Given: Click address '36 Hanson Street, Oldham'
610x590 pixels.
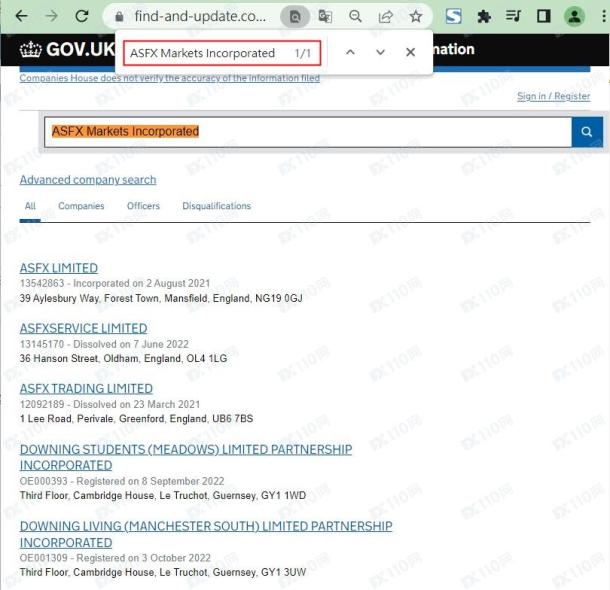Looking at the screenshot, I should pos(79,358).
